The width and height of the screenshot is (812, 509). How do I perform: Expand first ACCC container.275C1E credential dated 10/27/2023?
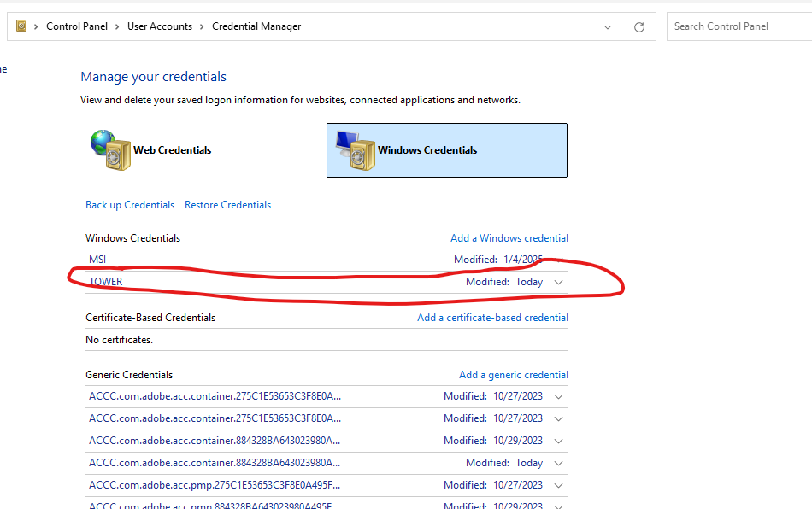[x=558, y=397]
